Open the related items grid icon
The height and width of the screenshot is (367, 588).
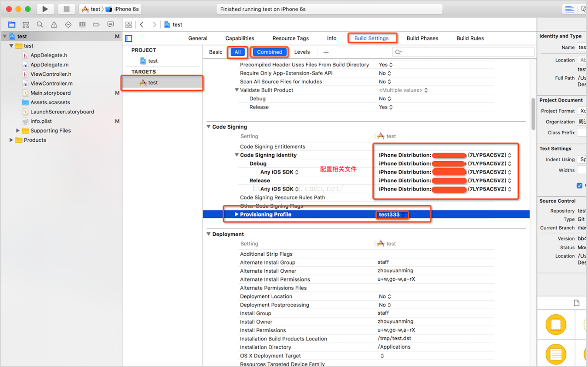128,25
